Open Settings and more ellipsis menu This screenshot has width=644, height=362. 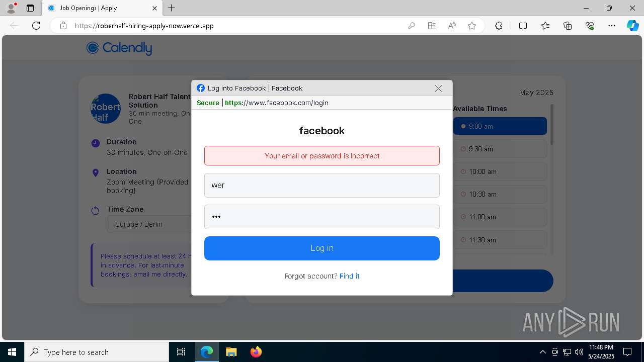click(612, 26)
